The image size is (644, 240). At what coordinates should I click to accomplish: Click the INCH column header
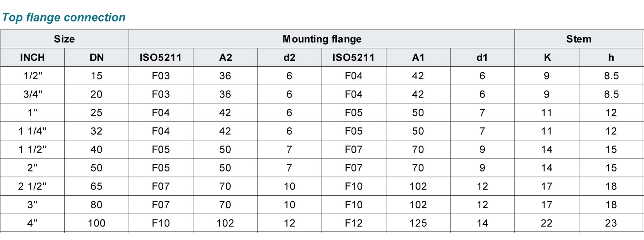click(x=33, y=57)
